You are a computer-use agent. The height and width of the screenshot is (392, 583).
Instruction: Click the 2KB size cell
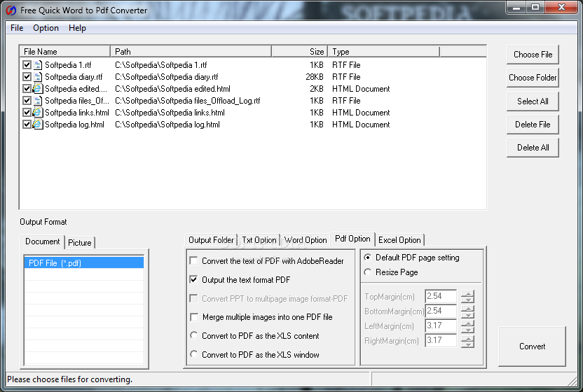(317, 89)
